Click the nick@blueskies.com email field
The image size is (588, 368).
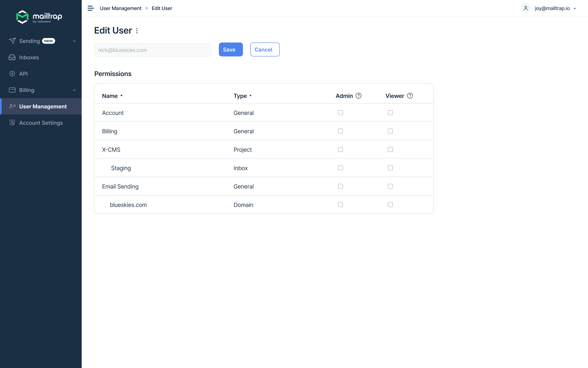(x=153, y=50)
